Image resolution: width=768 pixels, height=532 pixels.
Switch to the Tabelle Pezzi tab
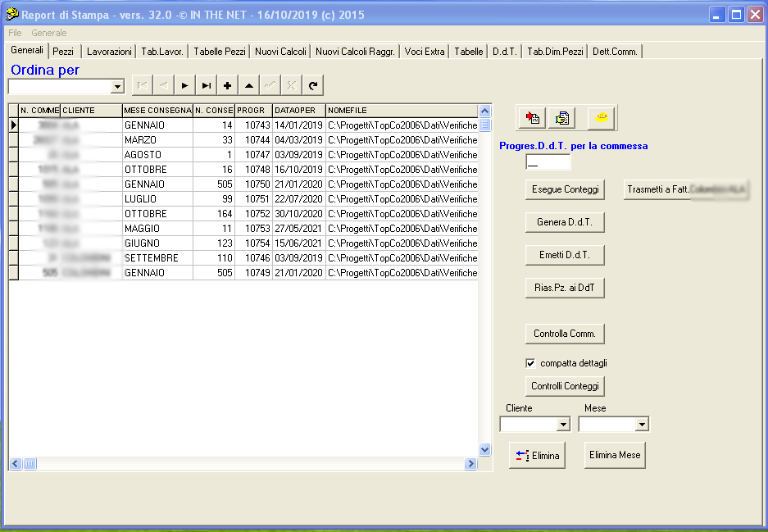click(x=220, y=52)
